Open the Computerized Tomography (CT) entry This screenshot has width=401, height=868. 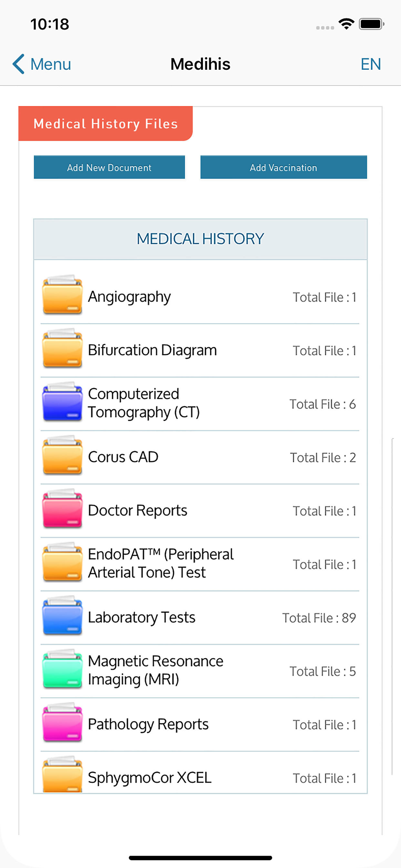click(x=144, y=403)
